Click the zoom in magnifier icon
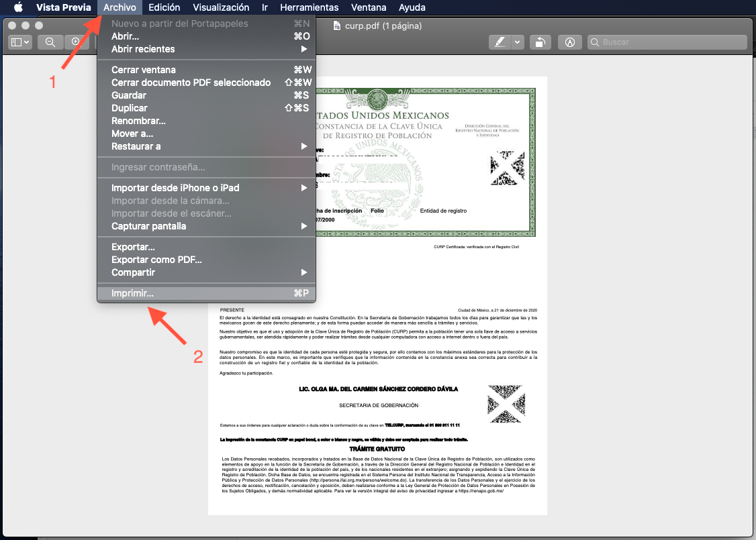Image resolution: width=756 pixels, height=540 pixels. coord(75,42)
